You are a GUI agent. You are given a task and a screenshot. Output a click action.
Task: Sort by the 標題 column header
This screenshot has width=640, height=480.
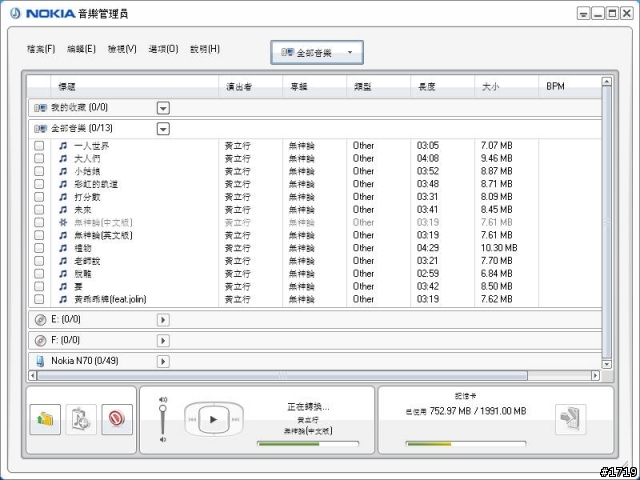135,86
